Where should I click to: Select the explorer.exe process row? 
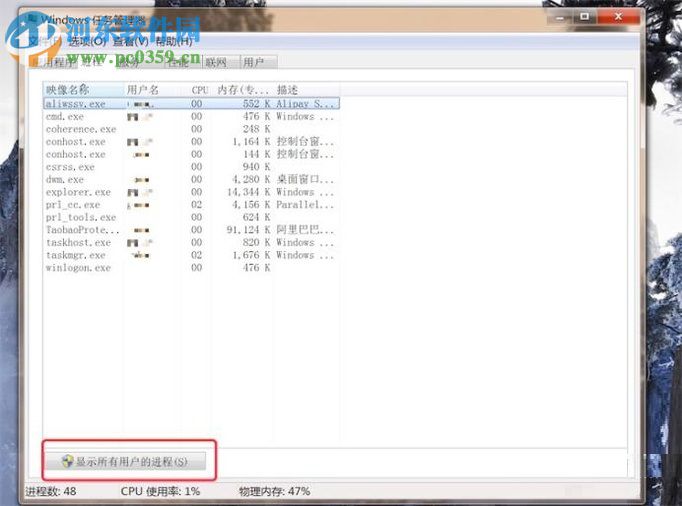click(x=191, y=192)
